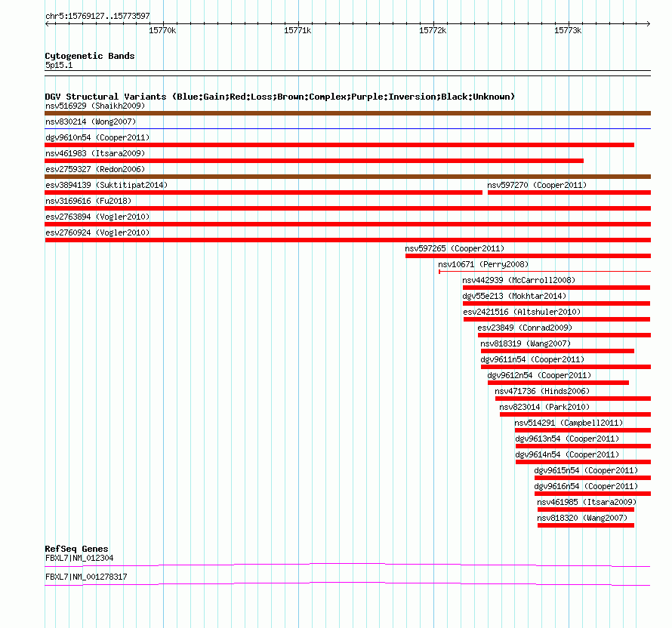
Task: Click the brown complex bar under esv2759327
Action: (347, 177)
